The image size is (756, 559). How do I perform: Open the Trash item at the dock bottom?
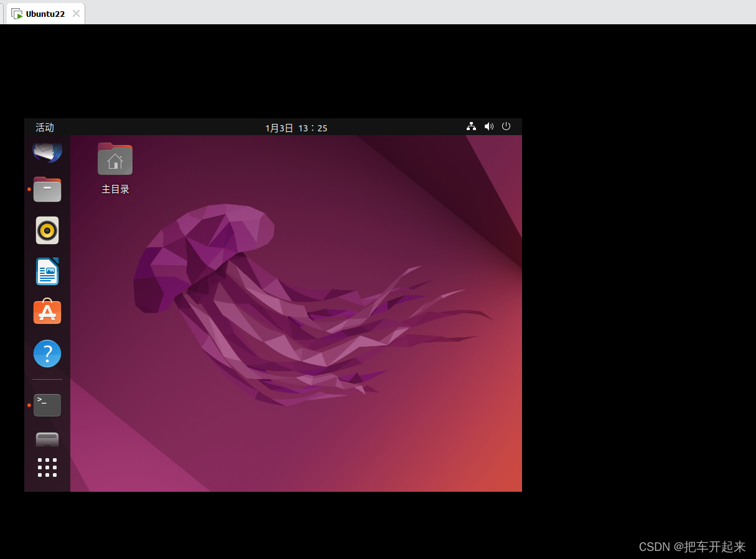click(x=47, y=439)
